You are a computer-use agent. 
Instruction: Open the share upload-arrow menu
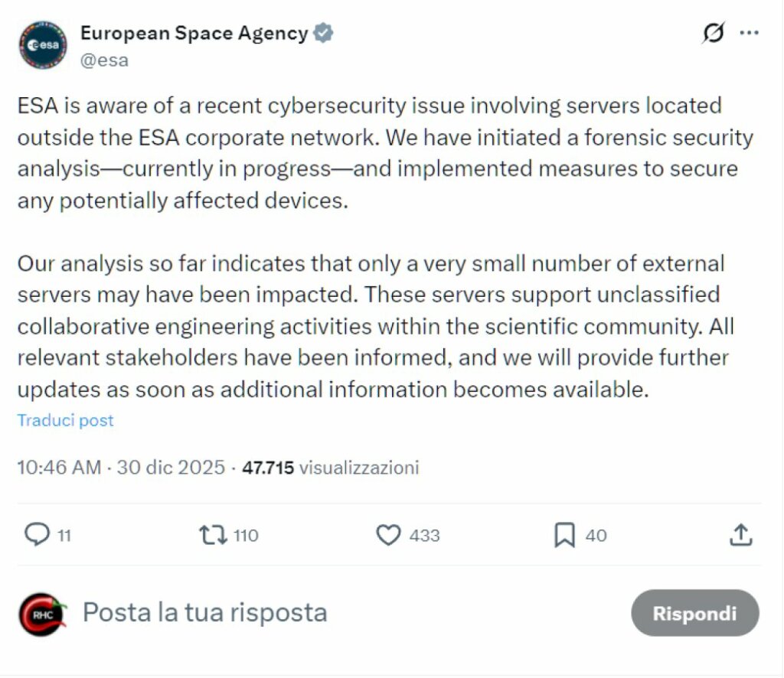(740, 535)
